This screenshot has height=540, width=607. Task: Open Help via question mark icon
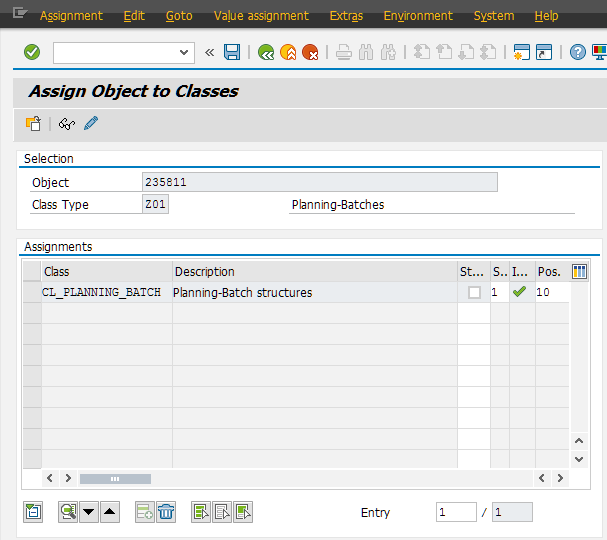578,52
